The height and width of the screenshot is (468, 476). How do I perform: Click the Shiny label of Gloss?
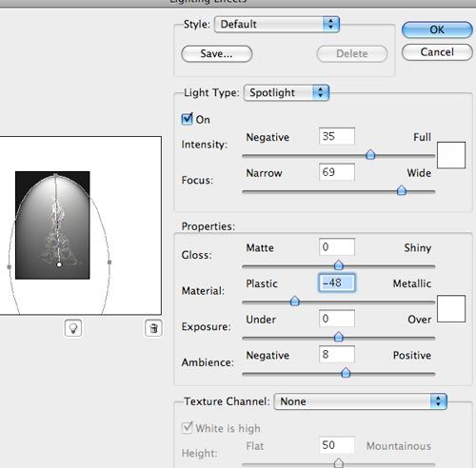(x=418, y=247)
